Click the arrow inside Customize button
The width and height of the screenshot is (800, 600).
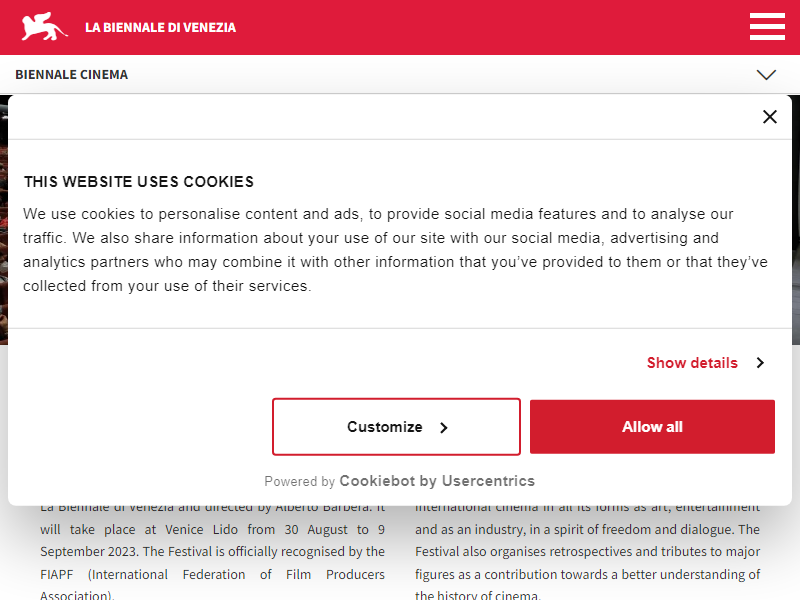point(444,428)
